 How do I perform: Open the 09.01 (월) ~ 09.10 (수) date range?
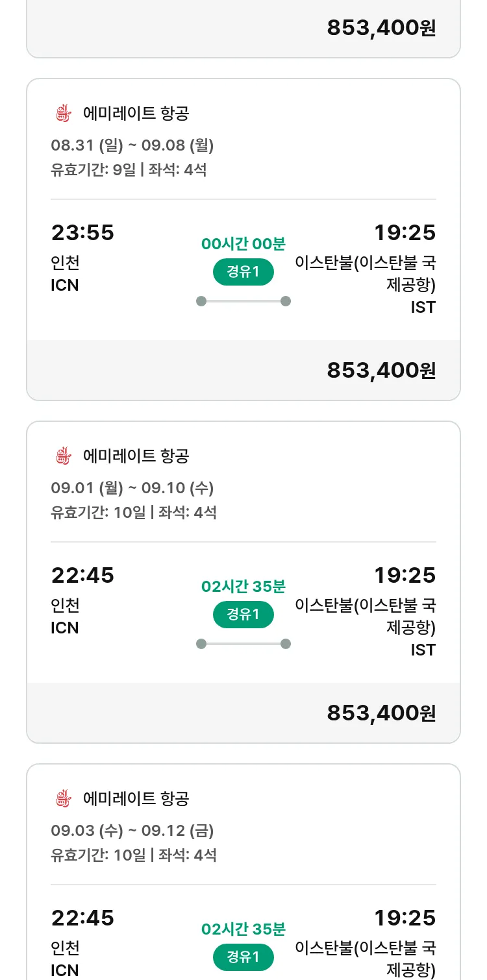(132, 488)
